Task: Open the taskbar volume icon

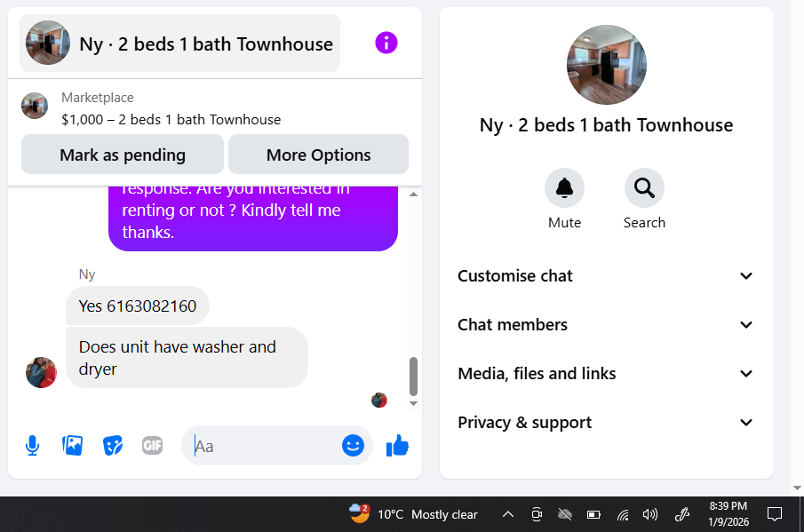Action: [x=649, y=514]
